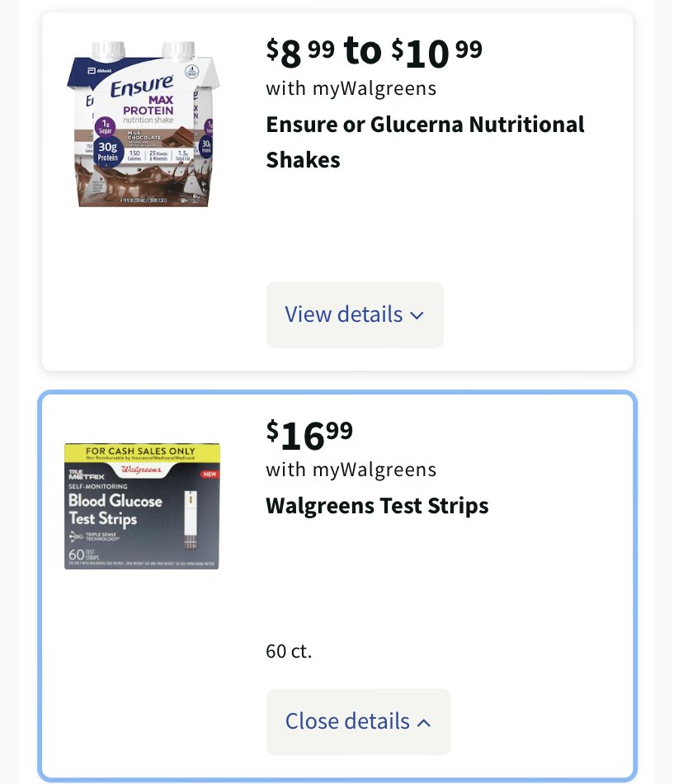Image resolution: width=683 pixels, height=784 pixels.
Task: Click the down chevron beside View details
Action: (417, 315)
